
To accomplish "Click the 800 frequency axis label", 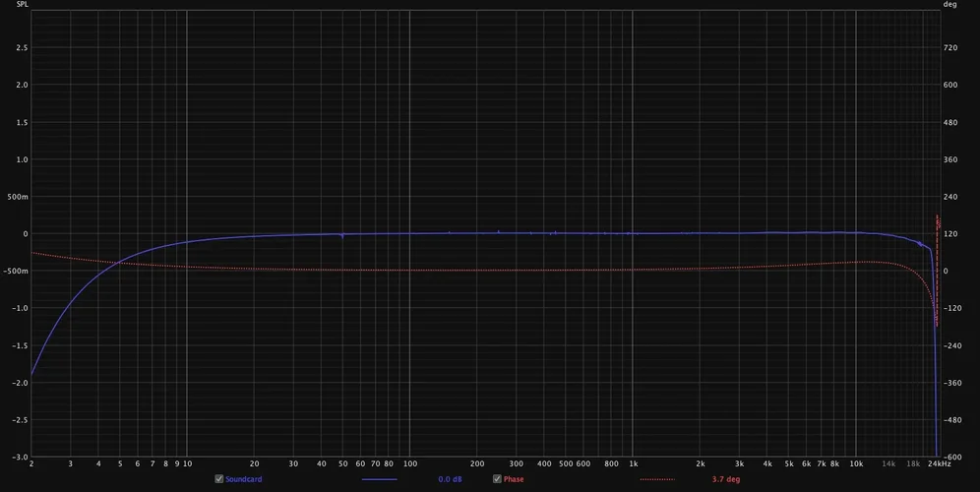I will click(x=611, y=463).
